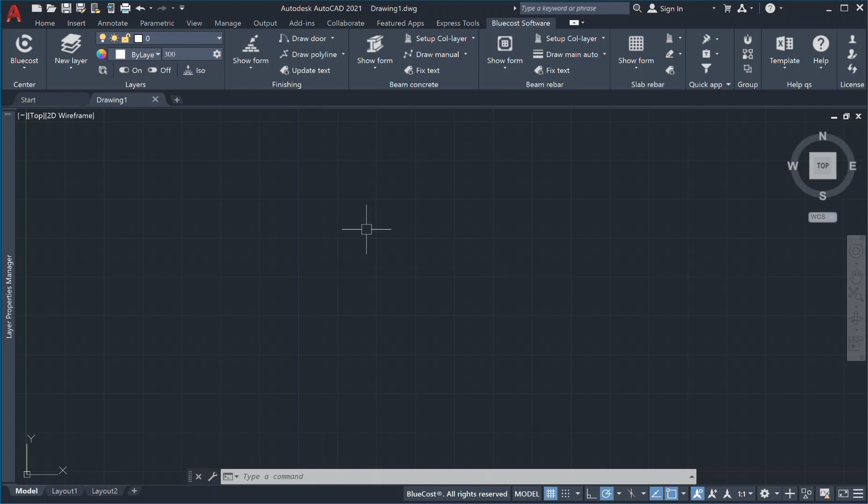
Task: Switch to the Annotate ribbon tab
Action: [x=112, y=23]
